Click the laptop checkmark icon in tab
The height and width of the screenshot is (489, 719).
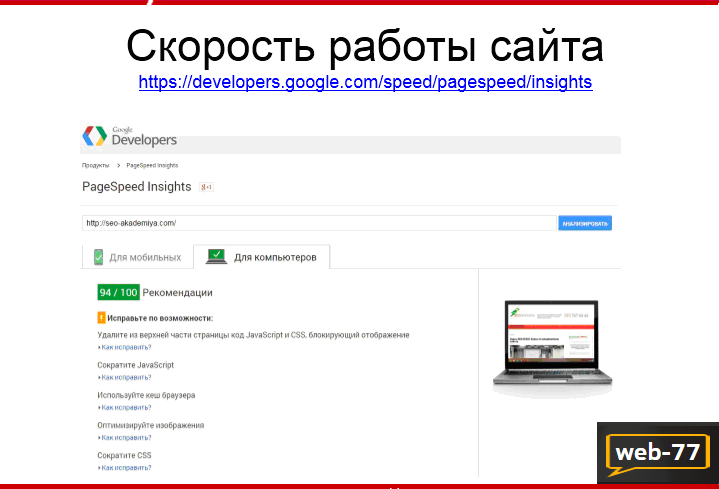(216, 256)
